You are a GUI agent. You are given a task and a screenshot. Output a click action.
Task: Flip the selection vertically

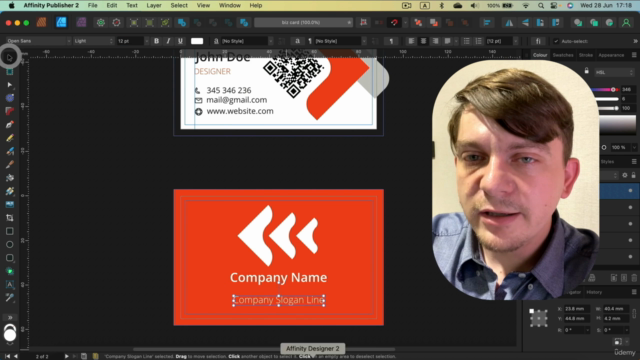pyautogui.click(x=525, y=22)
